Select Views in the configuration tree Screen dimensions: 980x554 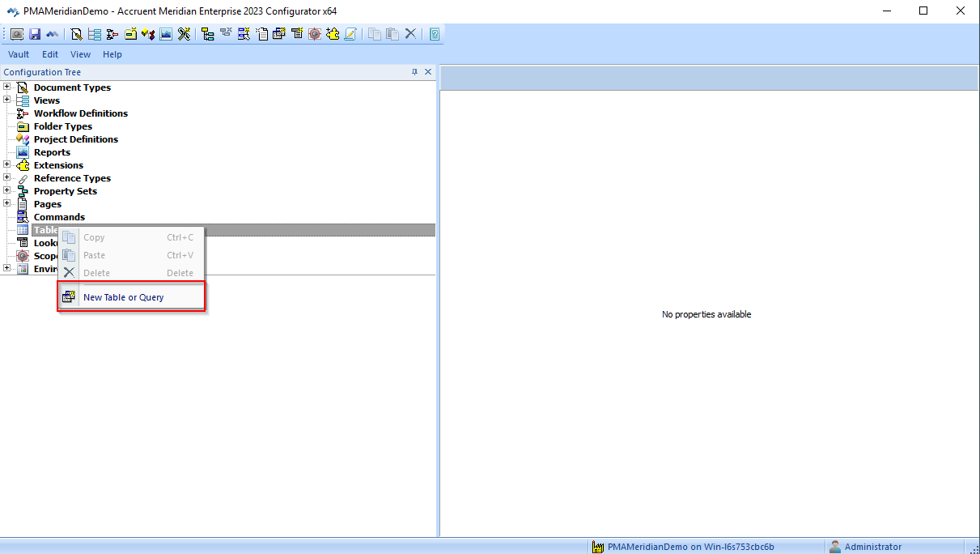[47, 100]
